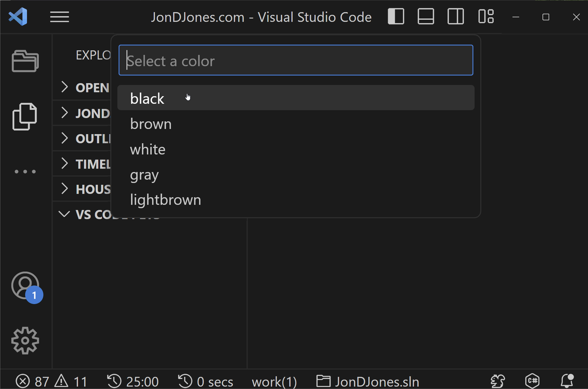This screenshot has width=588, height=389.
Task: Choose lightbrown from the list
Action: tap(166, 200)
